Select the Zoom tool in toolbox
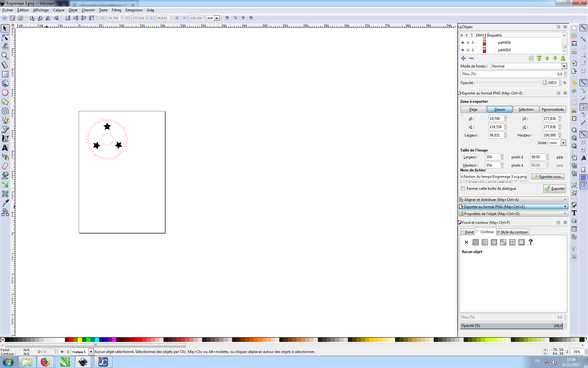Viewport: 588px width, 368px height. 5,56
